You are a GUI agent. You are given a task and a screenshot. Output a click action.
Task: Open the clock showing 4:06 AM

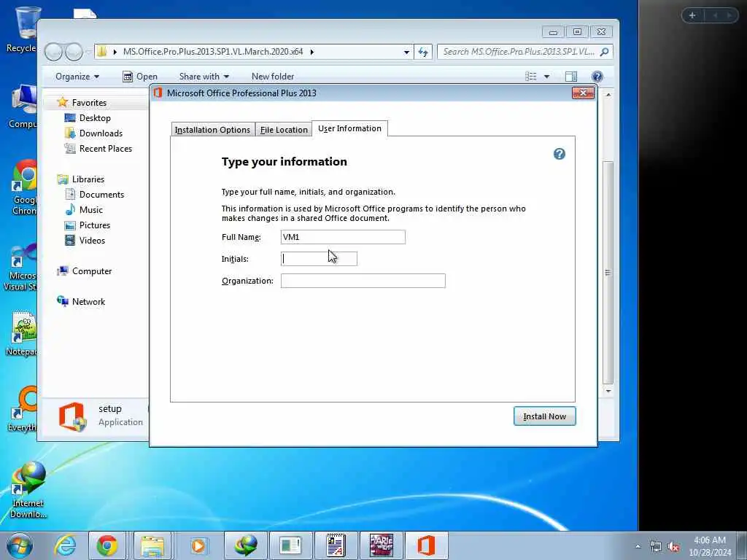click(710, 545)
